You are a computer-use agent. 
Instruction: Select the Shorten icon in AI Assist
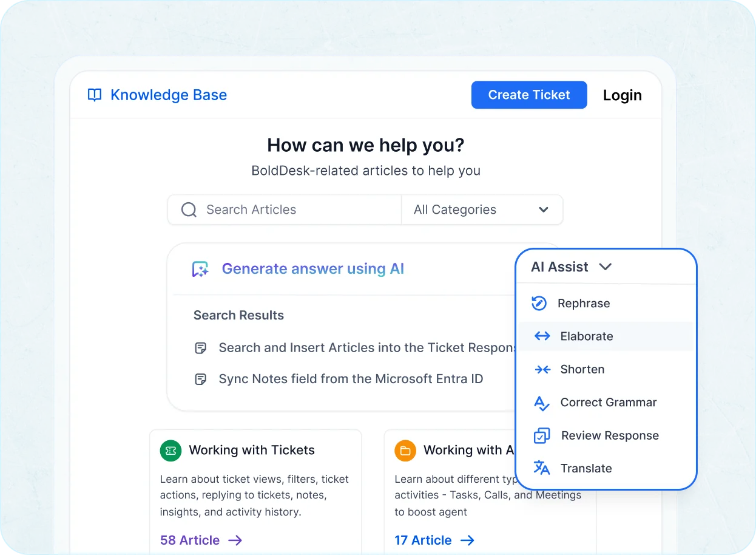pos(541,369)
